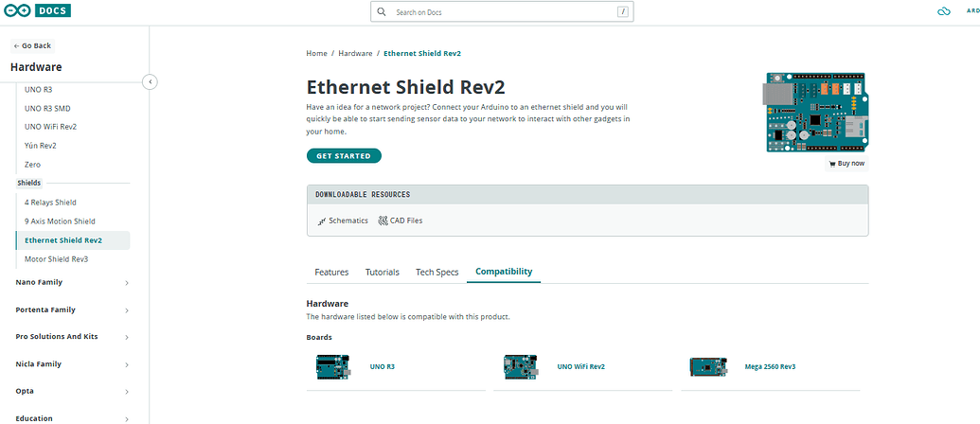Switch to the Tech Specs tab
The width and height of the screenshot is (980, 424).
coord(437,273)
